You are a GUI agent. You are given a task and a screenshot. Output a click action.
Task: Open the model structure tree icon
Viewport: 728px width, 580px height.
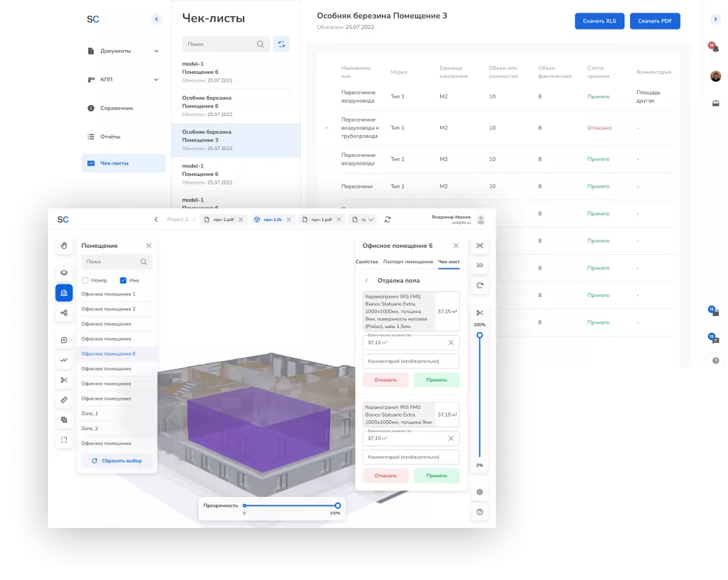pyautogui.click(x=63, y=313)
